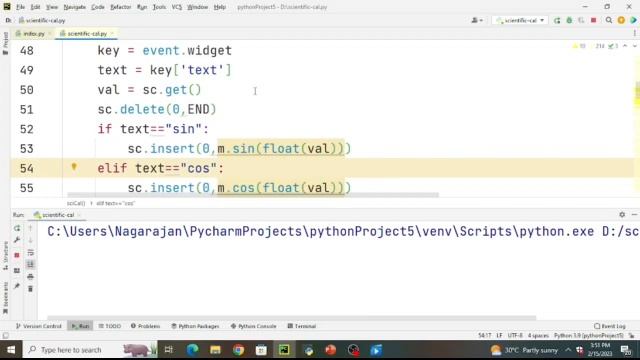Open Run panel gear options
The image size is (640, 360).
click(622, 215)
